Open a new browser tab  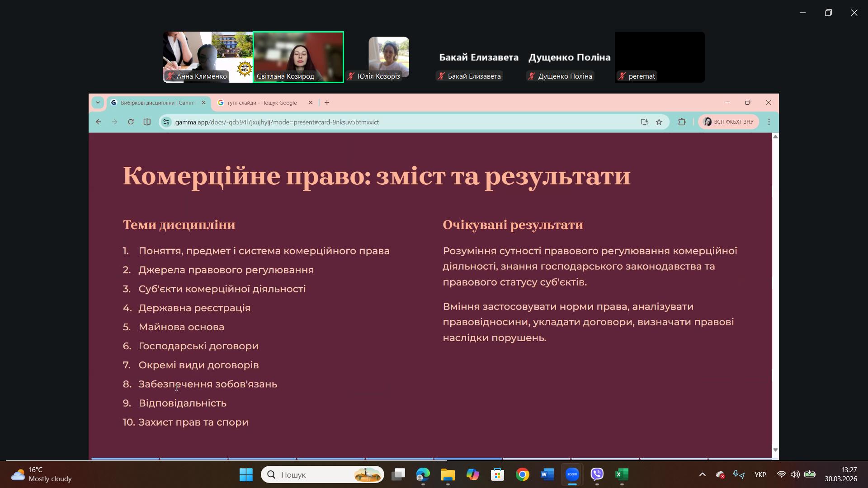pyautogui.click(x=327, y=103)
